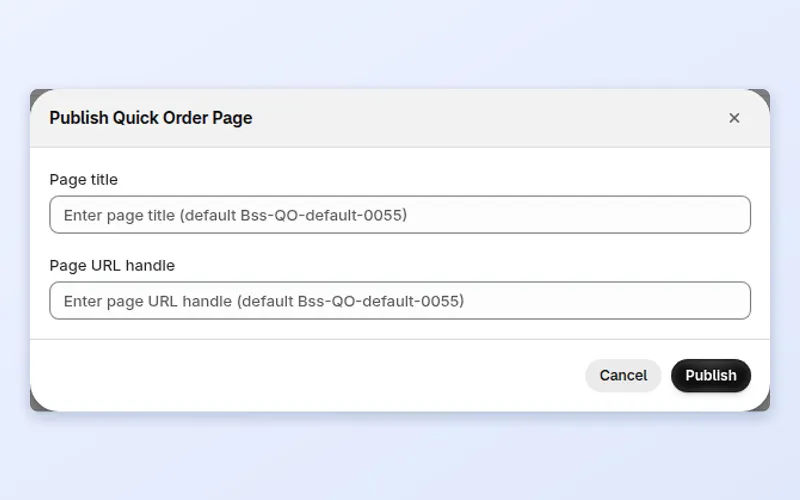Click the "Publish Quick Order Page" heading
The height and width of the screenshot is (500, 800).
151,118
